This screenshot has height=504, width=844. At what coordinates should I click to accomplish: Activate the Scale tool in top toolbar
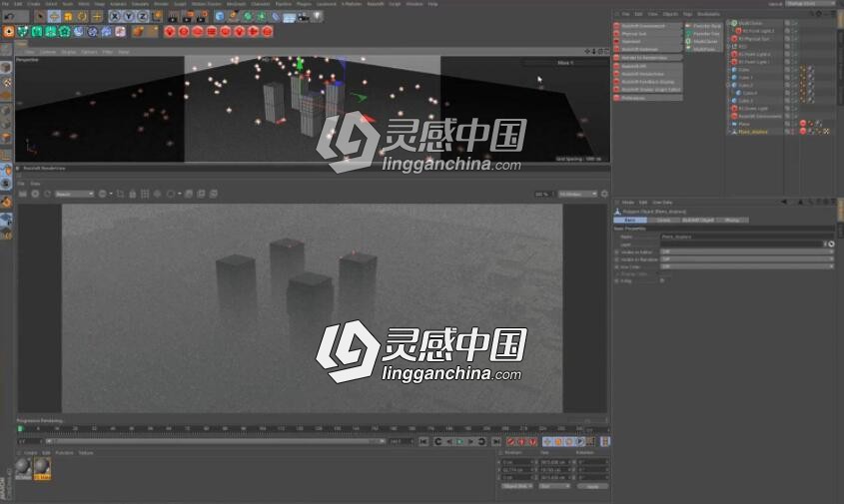pyautogui.click(x=68, y=17)
